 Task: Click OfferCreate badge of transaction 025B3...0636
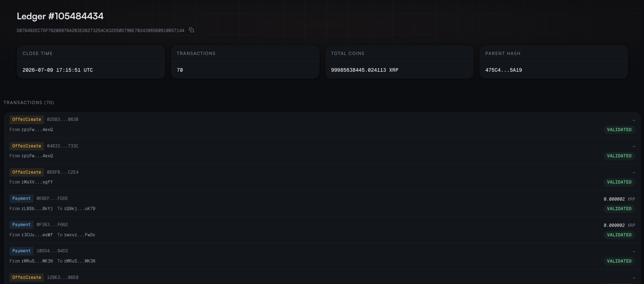pyautogui.click(x=27, y=119)
